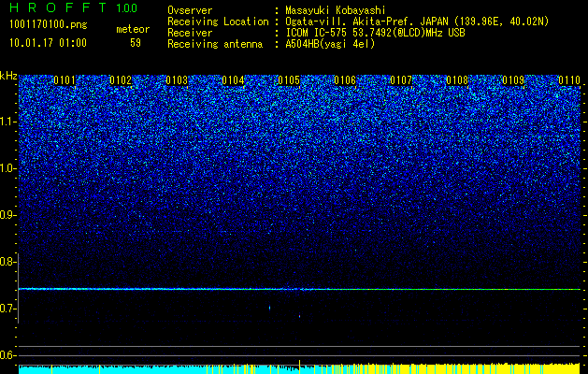Viewport: 588px width, 374px height.
Task: Select the filename 1001170100.png
Action: (x=49, y=25)
